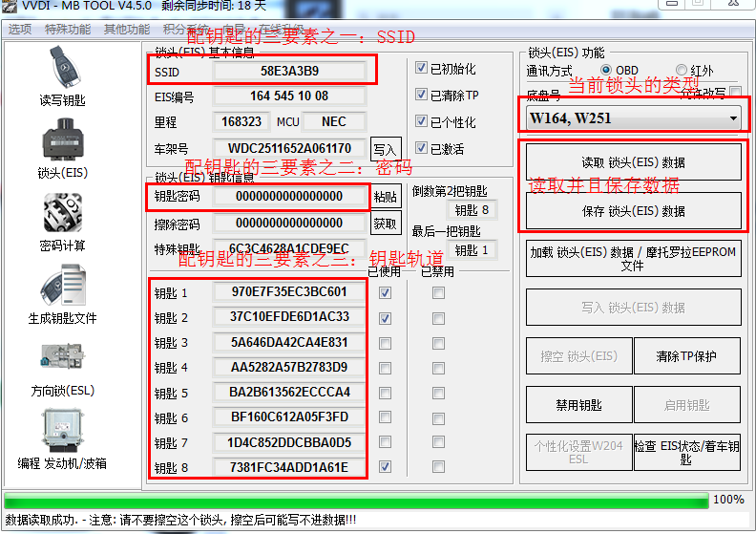Open the 编程 发动机/波箱 ECU icon
Image resolution: width=756 pixels, height=534 pixels.
[62, 430]
